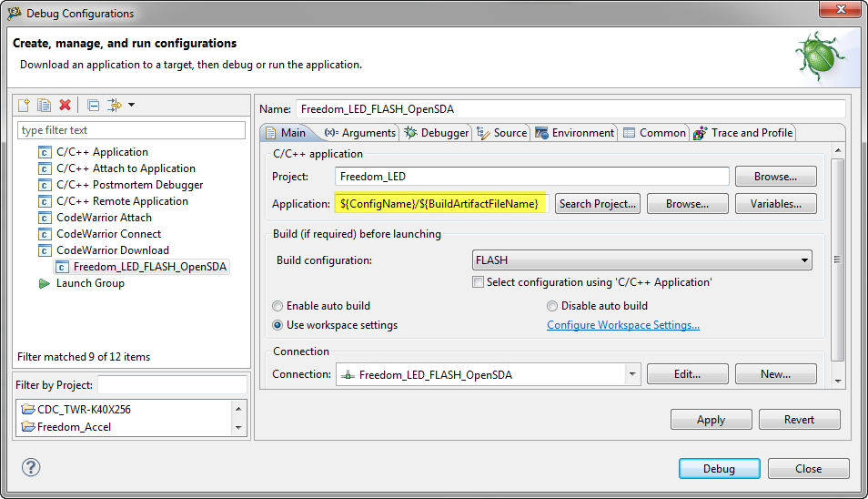Open the Configure Workspace Settings link

click(622, 325)
